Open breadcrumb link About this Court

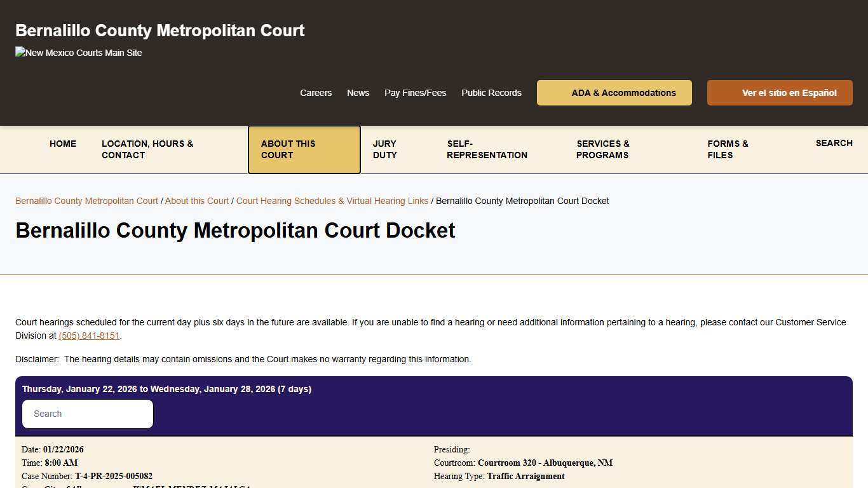pyautogui.click(x=196, y=201)
